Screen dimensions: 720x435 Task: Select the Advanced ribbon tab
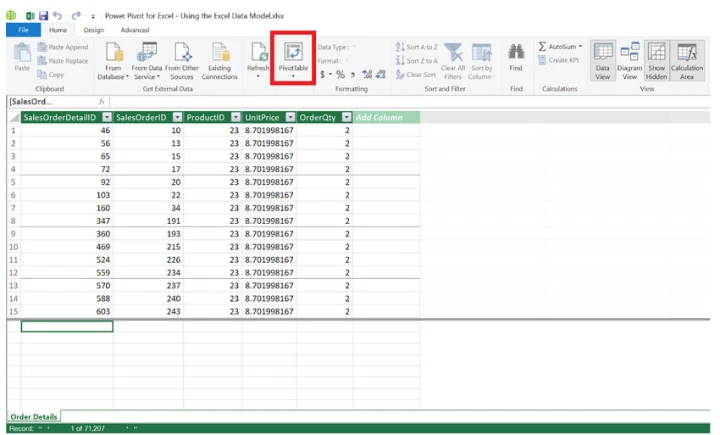(x=135, y=30)
